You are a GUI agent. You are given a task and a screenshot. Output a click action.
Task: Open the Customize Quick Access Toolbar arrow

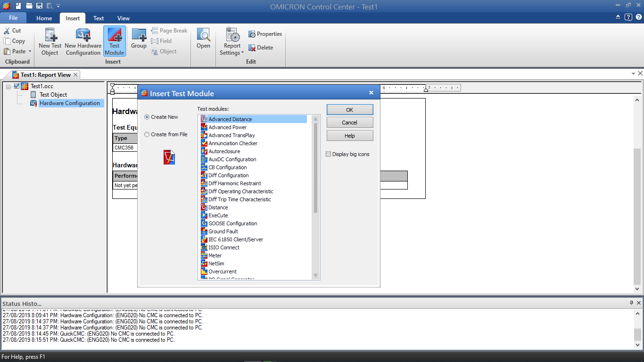click(x=58, y=6)
